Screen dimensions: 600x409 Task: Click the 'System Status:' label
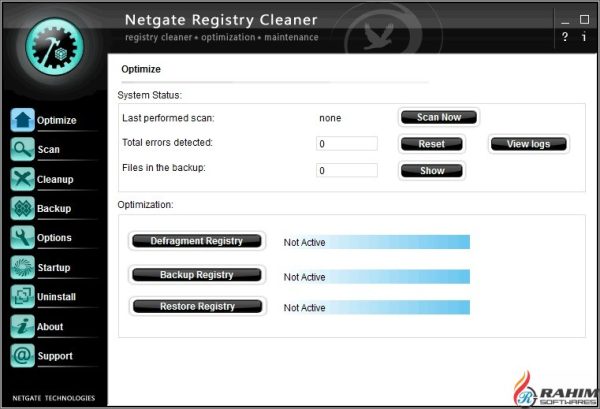point(150,95)
